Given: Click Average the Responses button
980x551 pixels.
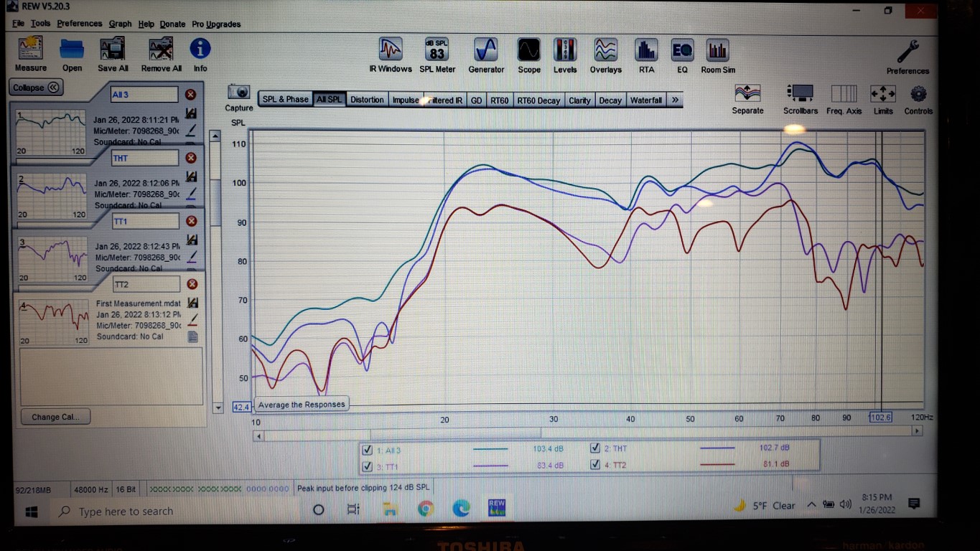Looking at the screenshot, I should coord(302,405).
